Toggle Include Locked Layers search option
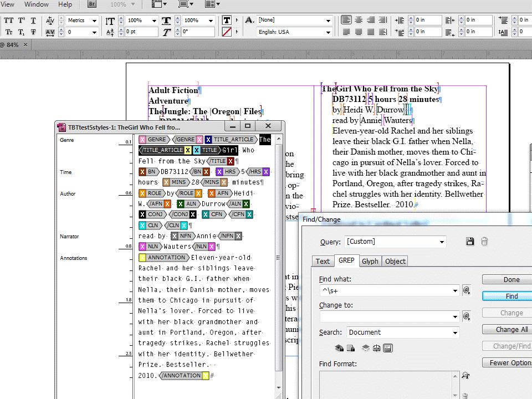Screen dimensions: 532x399 (339, 348)
